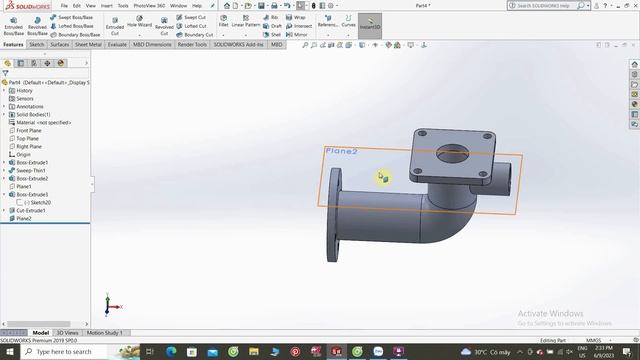The width and height of the screenshot is (640, 360).
Task: Collapse the Boss-Extrude3 feature
Action: 4,195
